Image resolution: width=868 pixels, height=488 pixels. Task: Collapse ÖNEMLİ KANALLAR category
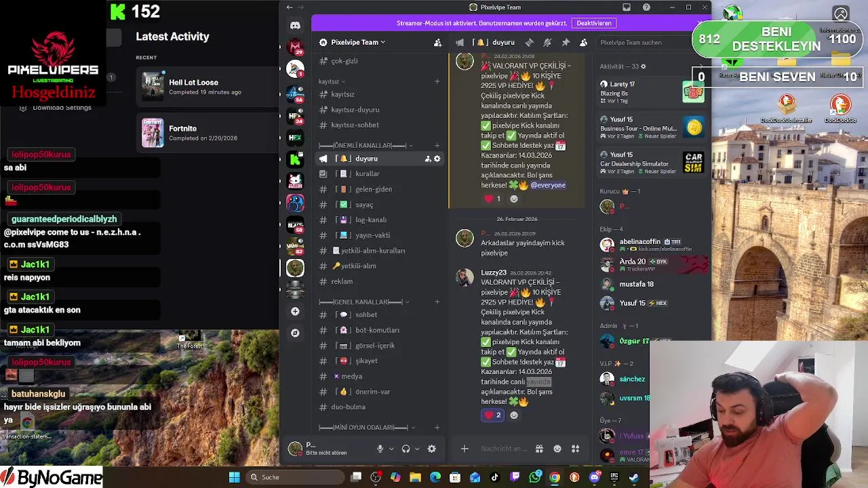(366, 145)
